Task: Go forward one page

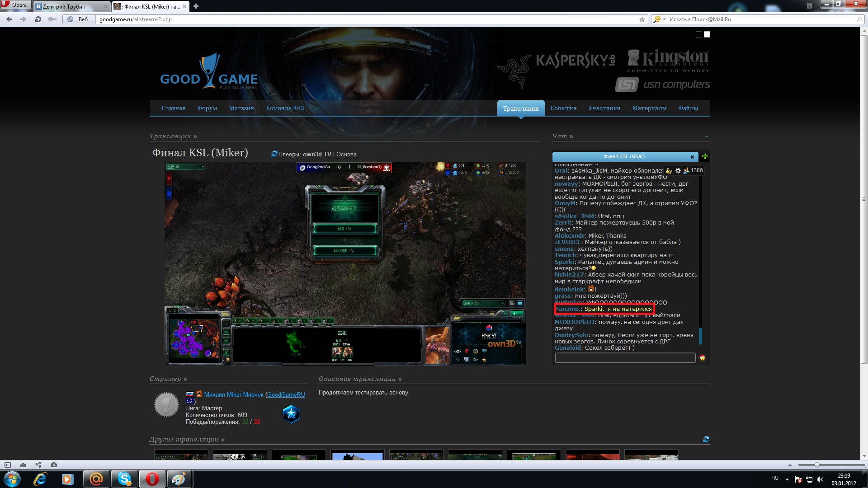Action: pos(24,19)
